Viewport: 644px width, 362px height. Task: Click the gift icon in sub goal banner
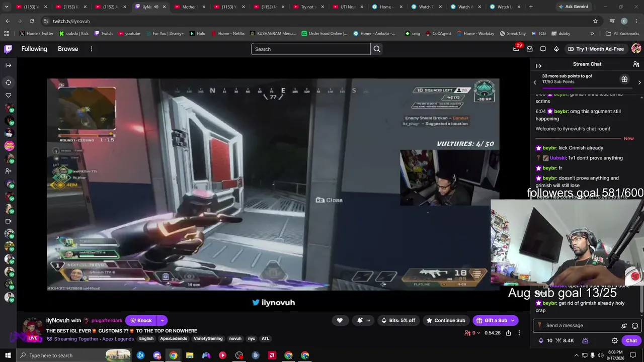624,79
